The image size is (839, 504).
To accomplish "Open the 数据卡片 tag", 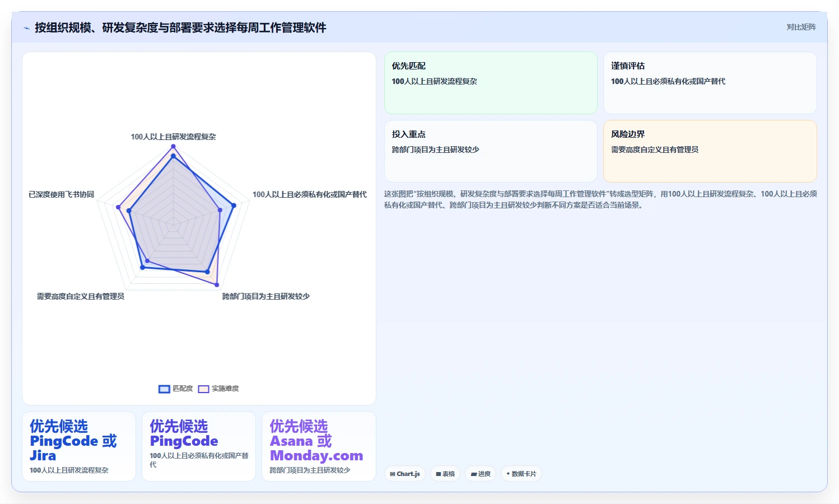I will point(521,474).
